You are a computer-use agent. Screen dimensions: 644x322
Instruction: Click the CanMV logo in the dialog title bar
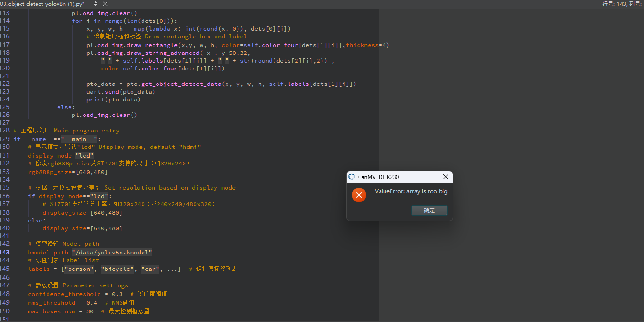[x=351, y=177]
